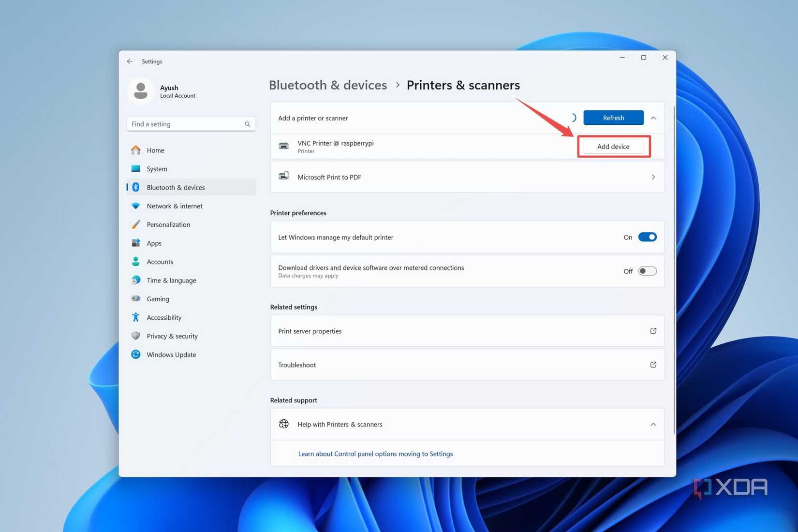Image resolution: width=798 pixels, height=532 pixels.
Task: Select Bluetooth & devices in sidebar
Action: click(x=192, y=187)
